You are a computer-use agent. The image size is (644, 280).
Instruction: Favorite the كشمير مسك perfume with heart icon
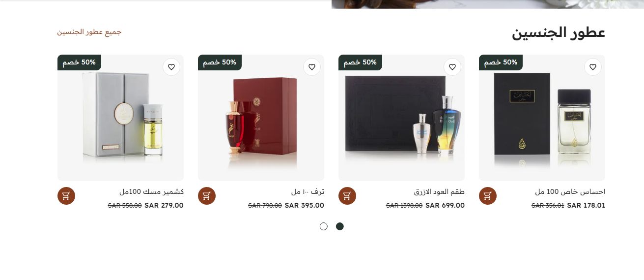(x=171, y=67)
